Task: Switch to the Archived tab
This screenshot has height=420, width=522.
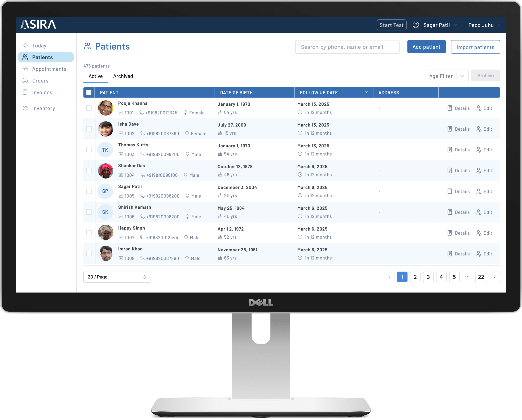Action: (123, 76)
